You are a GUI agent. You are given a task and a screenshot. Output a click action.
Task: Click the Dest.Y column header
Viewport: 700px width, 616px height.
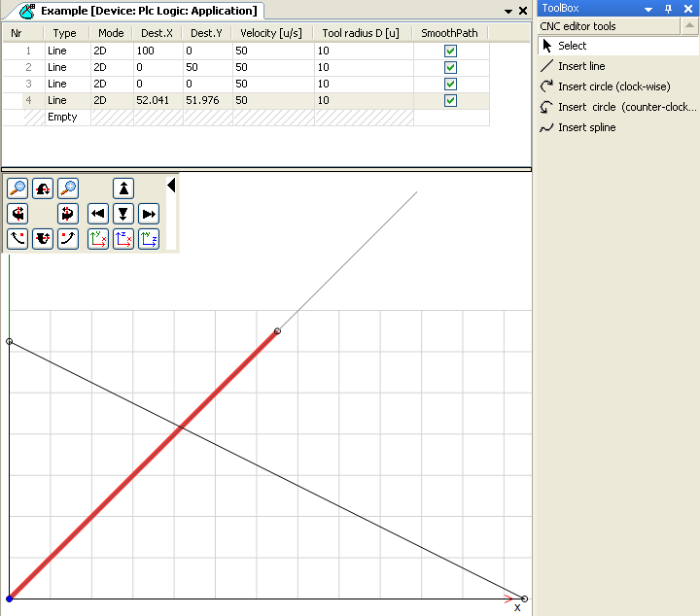[x=206, y=33]
